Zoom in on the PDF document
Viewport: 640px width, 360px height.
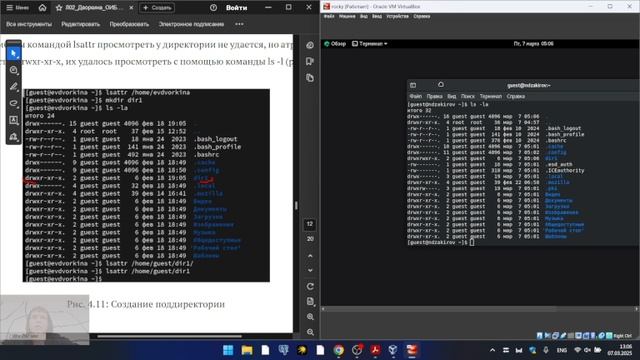tap(310, 317)
